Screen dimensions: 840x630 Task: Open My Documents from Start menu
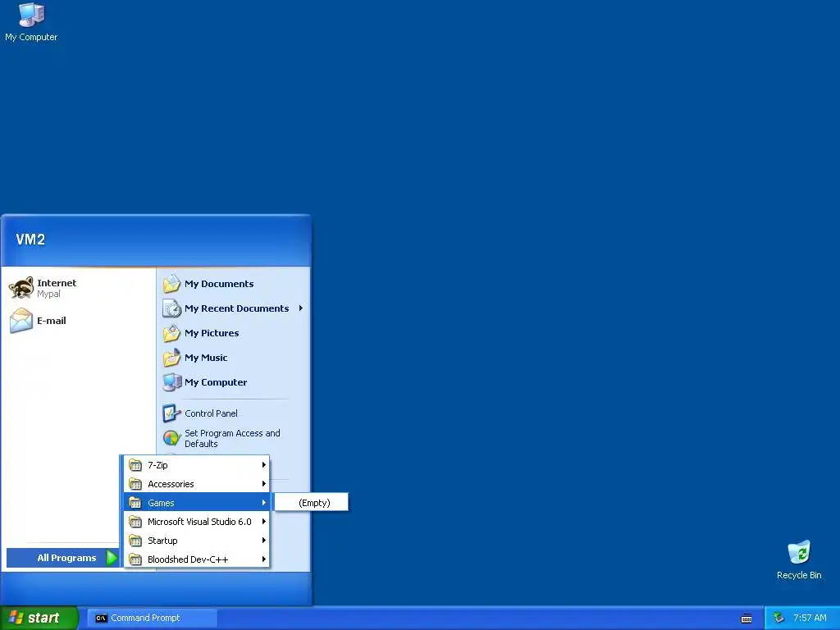pos(233,283)
